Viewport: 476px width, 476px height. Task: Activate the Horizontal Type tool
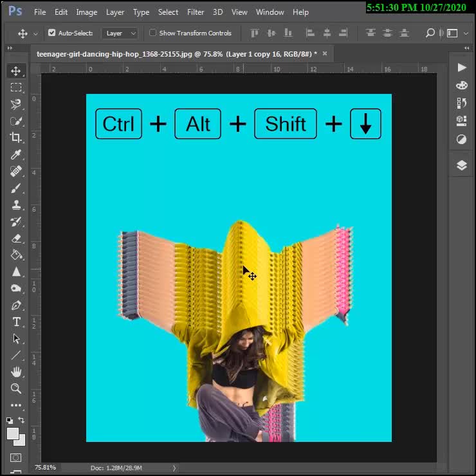click(x=16, y=322)
